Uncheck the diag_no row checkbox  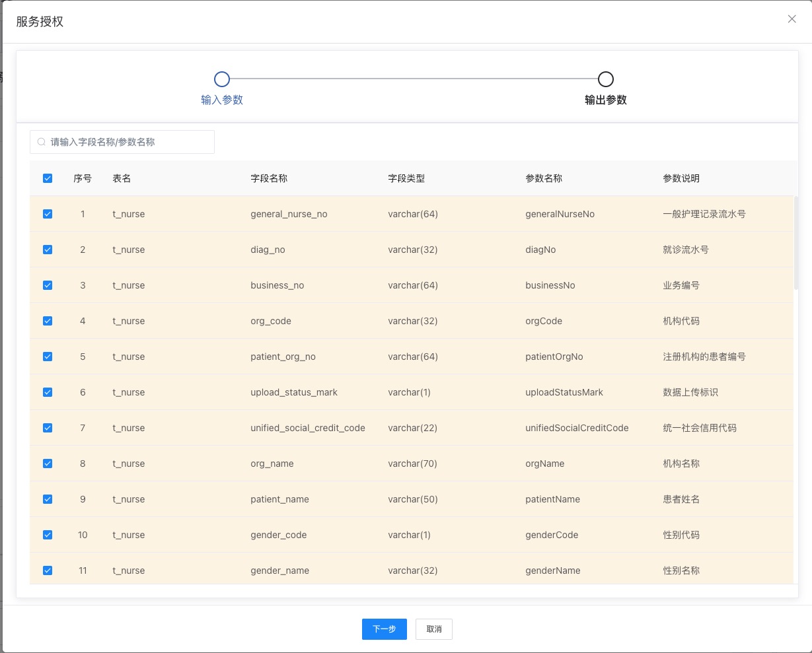tap(48, 250)
